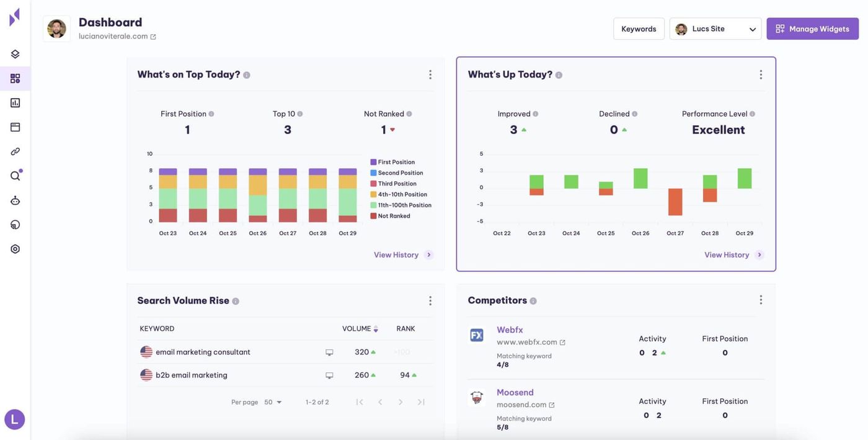
Task: Click the Keywords button
Action: tap(639, 29)
